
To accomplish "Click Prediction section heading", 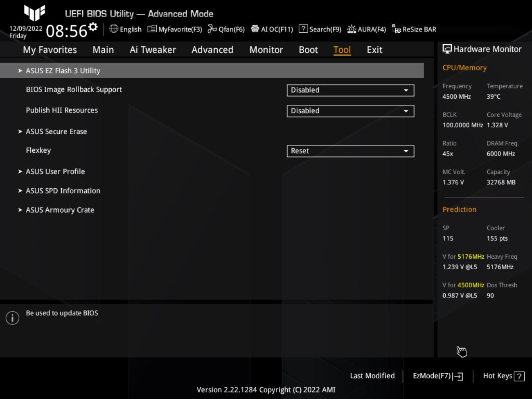I will pyautogui.click(x=459, y=210).
